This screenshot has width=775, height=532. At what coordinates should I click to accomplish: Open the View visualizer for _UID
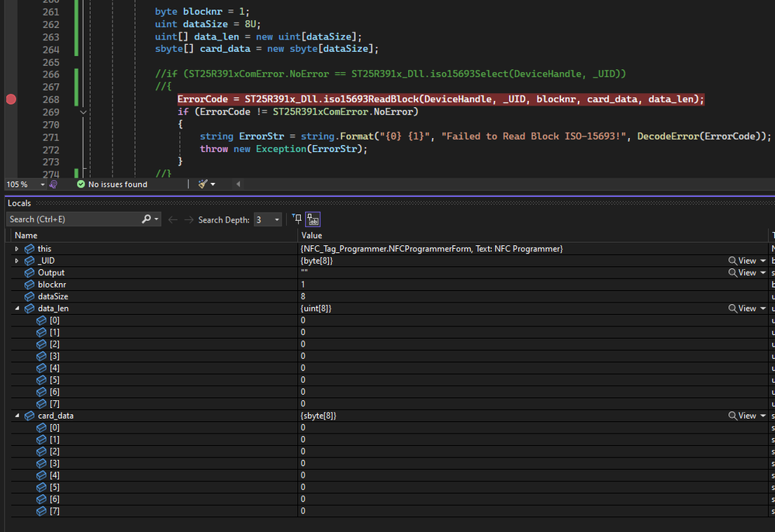[x=742, y=261]
